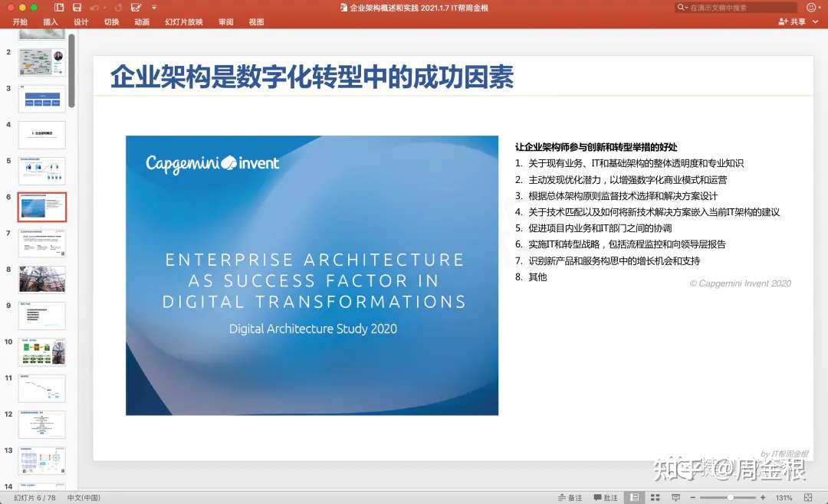Viewport: 828px width, 504px height.
Task: Expand the Quick Access Toolbar customize arrow
Action: (x=153, y=8)
